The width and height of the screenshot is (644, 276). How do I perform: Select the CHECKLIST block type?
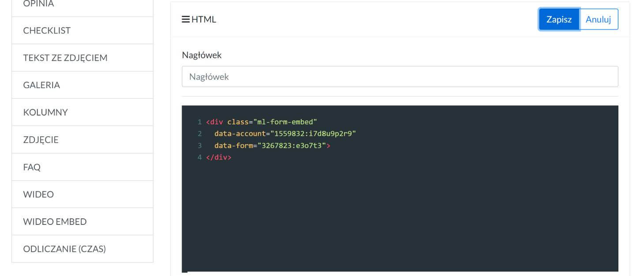click(82, 30)
